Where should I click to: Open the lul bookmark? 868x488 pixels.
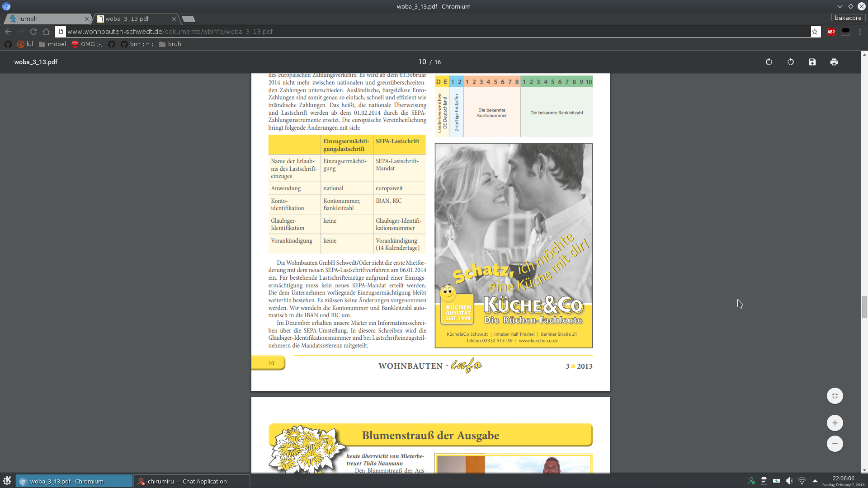click(x=25, y=44)
